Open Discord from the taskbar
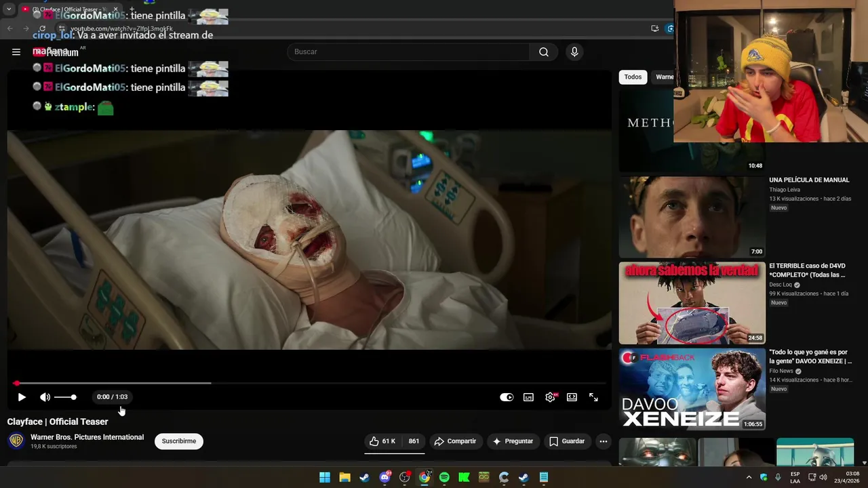868x488 pixels. (x=384, y=477)
